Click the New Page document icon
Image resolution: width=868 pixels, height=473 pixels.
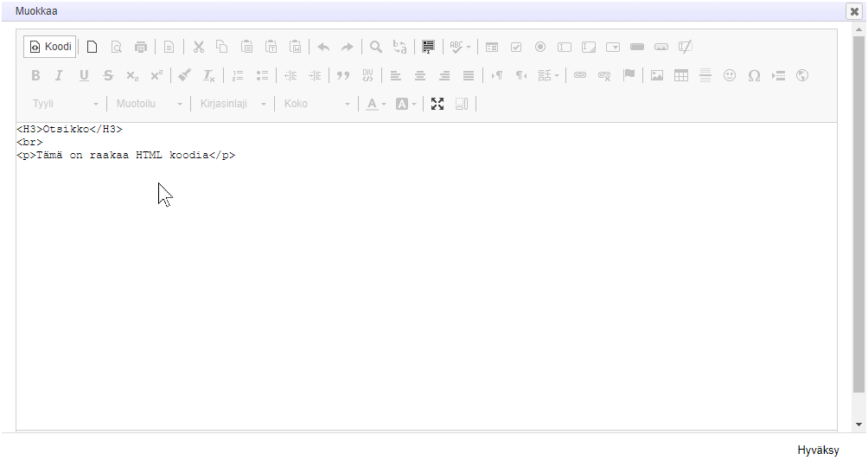(x=92, y=47)
